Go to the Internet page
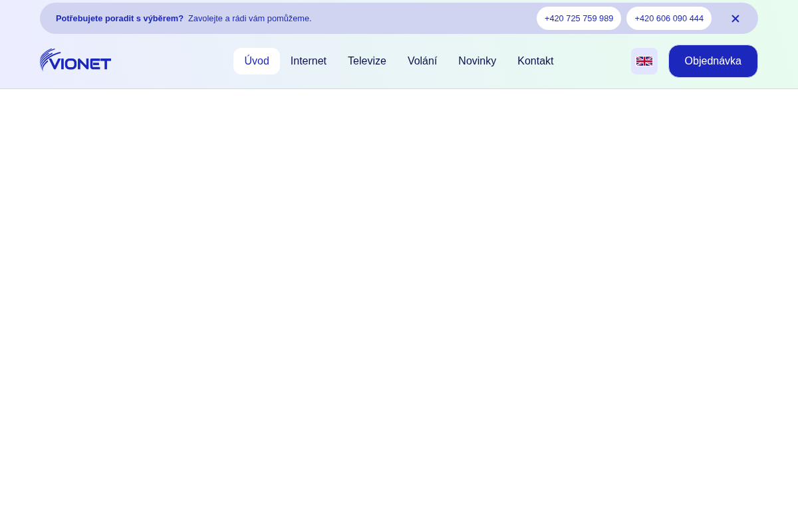Screen dimensions: 798x532 pos(309,61)
